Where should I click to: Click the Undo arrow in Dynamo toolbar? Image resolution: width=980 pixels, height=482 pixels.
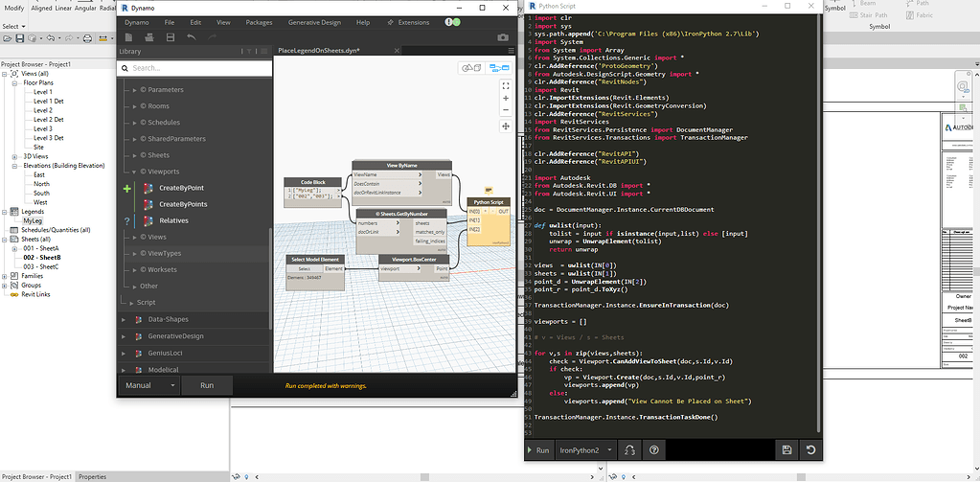[192, 37]
